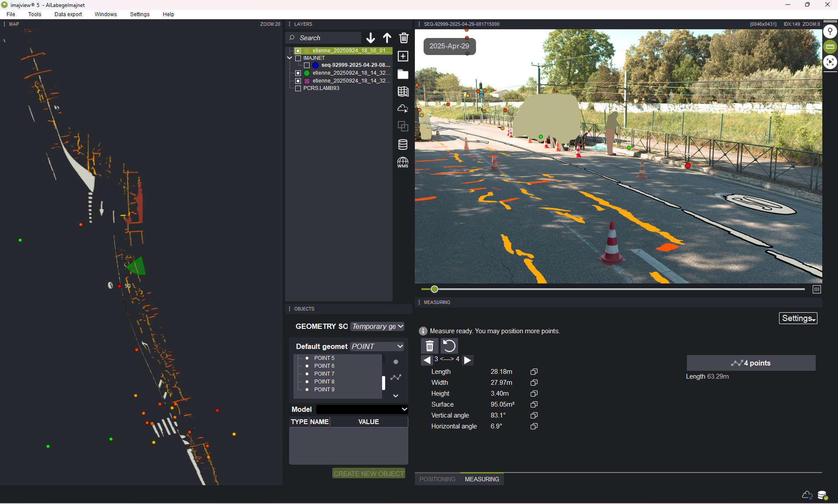Collapse the IMAJNET layer group
Screen dimensions: 838x504
[x=290, y=58]
